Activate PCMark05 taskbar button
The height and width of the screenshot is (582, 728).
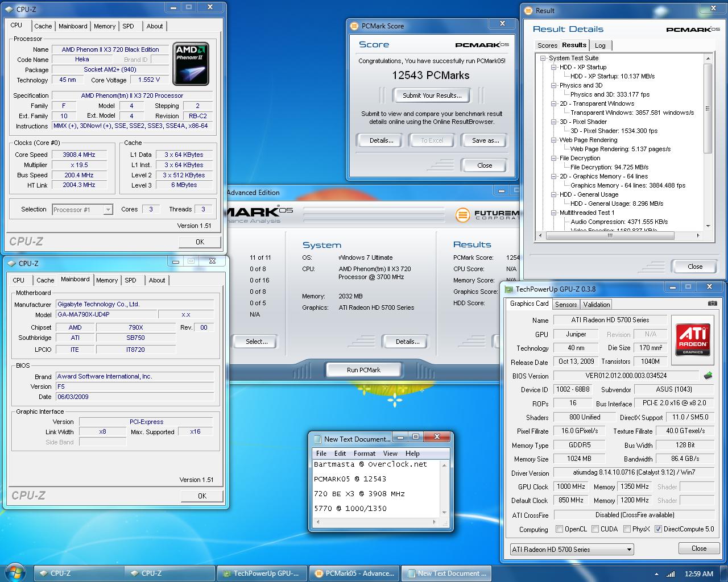pyautogui.click(x=354, y=573)
